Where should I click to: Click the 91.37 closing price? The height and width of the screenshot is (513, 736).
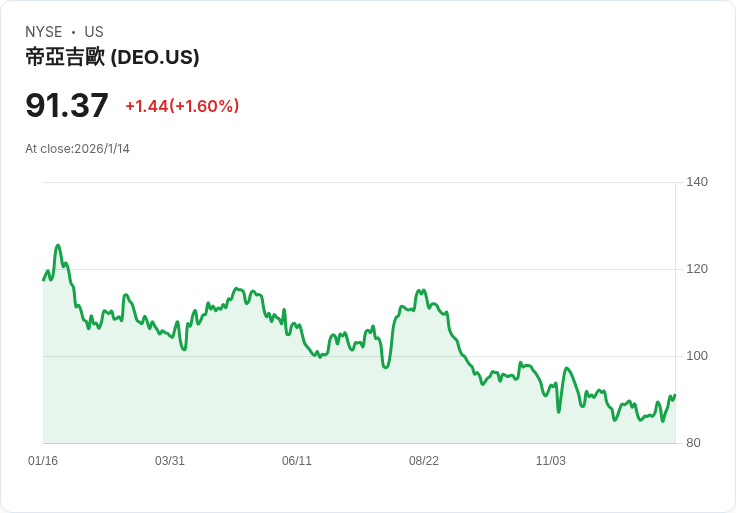click(67, 105)
